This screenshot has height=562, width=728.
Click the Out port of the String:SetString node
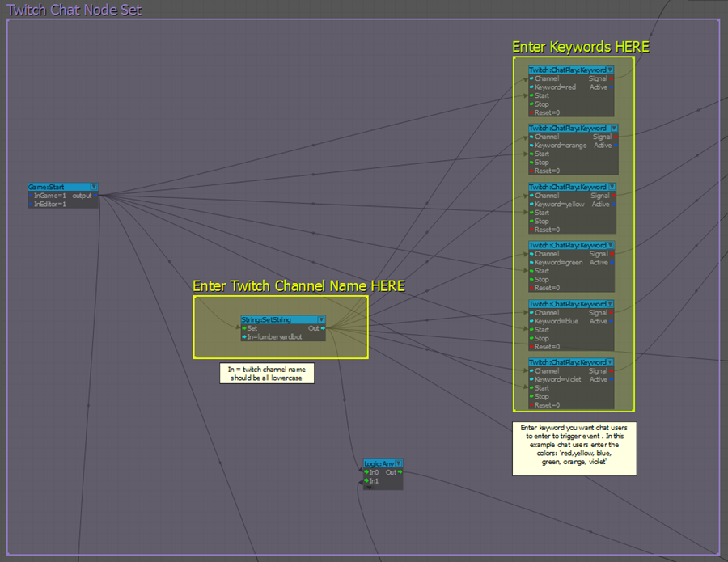click(x=323, y=328)
